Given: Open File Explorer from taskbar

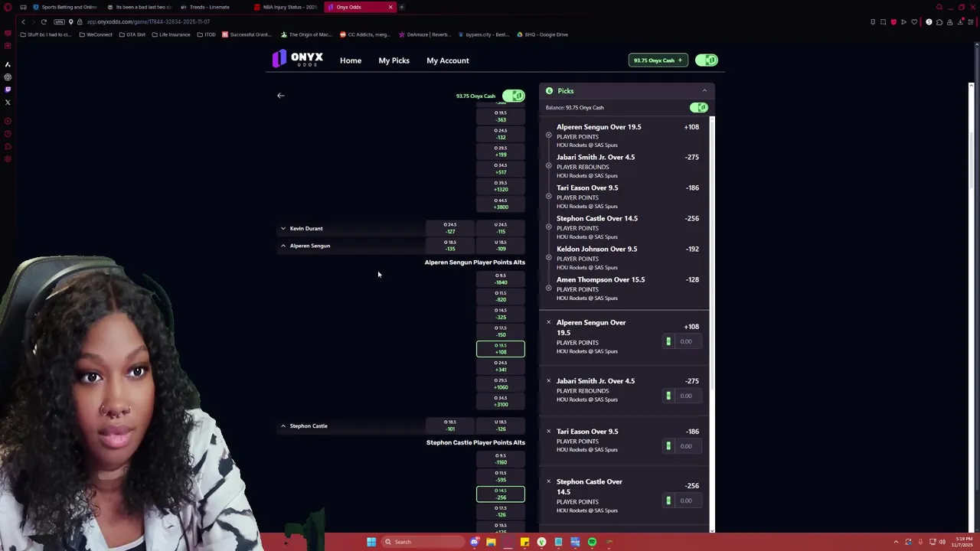Looking at the screenshot, I should click(491, 542).
